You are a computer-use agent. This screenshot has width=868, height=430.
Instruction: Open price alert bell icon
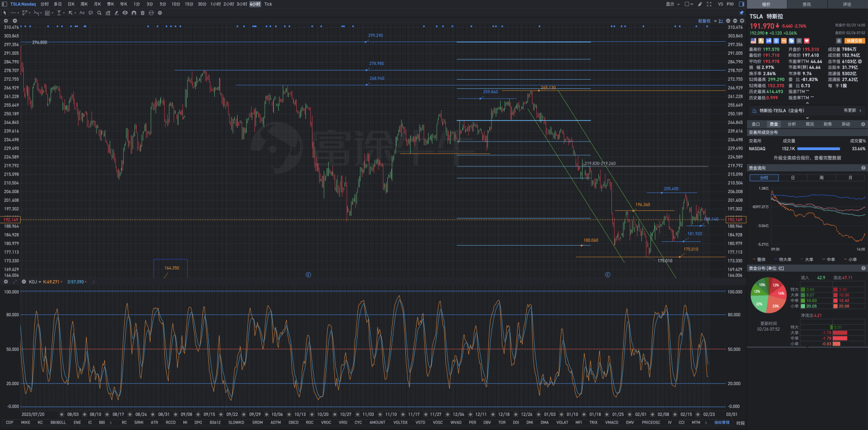coord(839,41)
